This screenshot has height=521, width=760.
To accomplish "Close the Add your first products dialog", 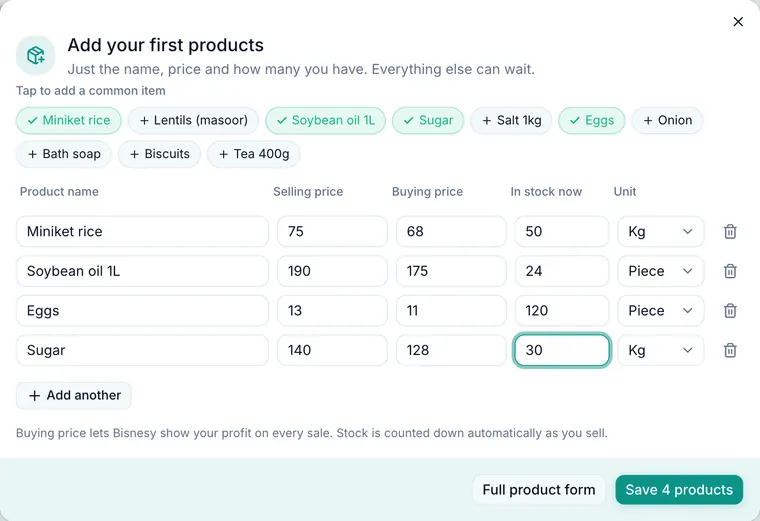I will click(738, 22).
